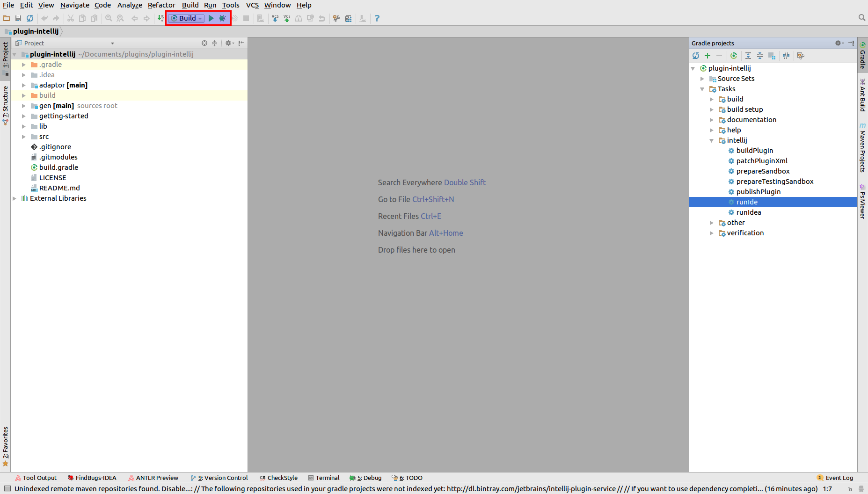Click the VCS Update Project icon

pos(275,18)
